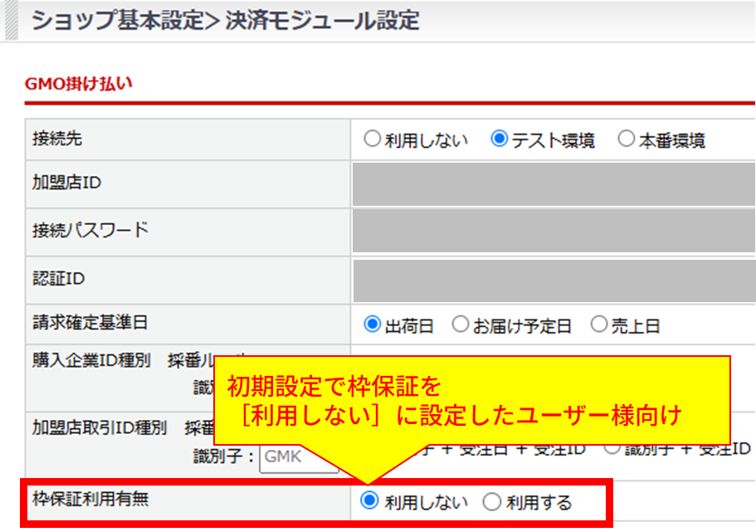756x532 pixels.
Task: Click the 請求確定基準日 row label
Action: tap(90, 323)
